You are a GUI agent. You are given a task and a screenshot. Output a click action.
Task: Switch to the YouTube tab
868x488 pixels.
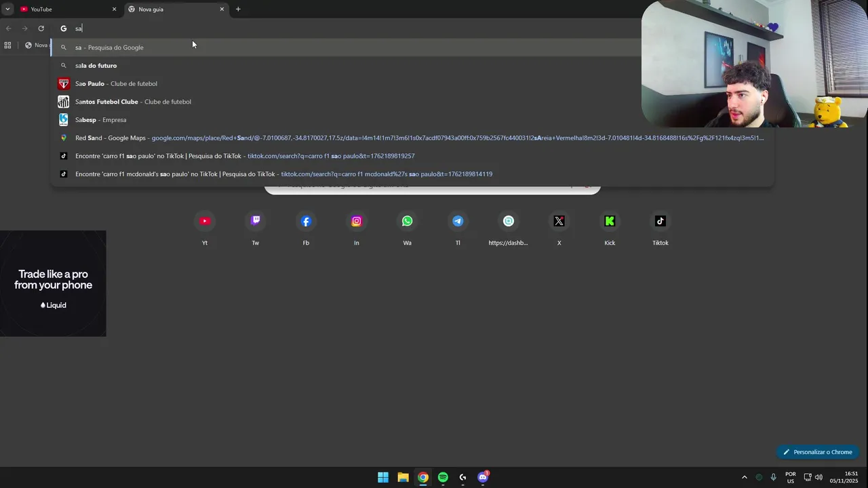tap(68, 9)
